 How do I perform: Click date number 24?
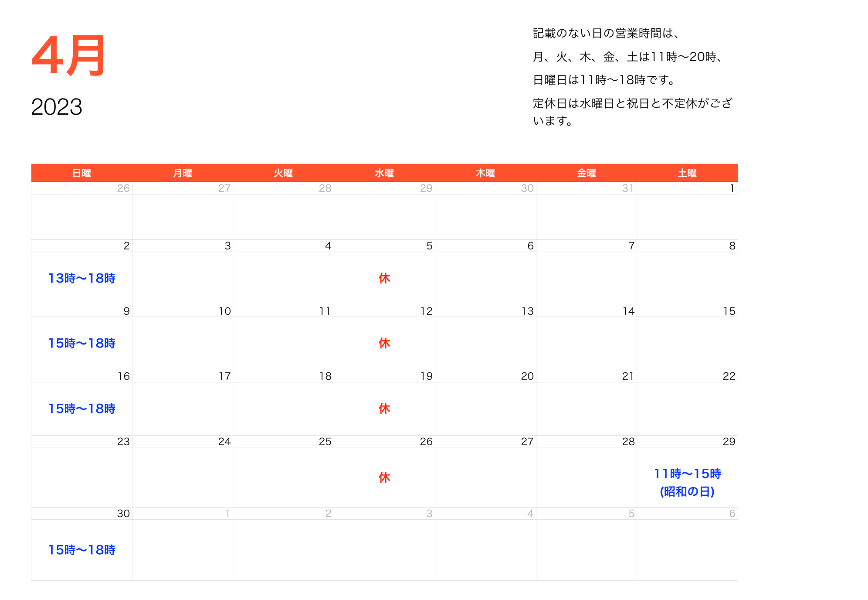pos(225,442)
